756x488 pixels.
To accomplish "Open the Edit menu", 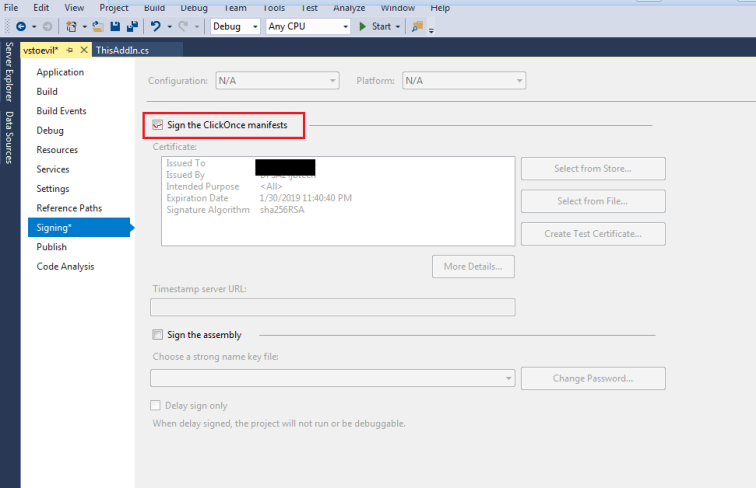I will 41,8.
